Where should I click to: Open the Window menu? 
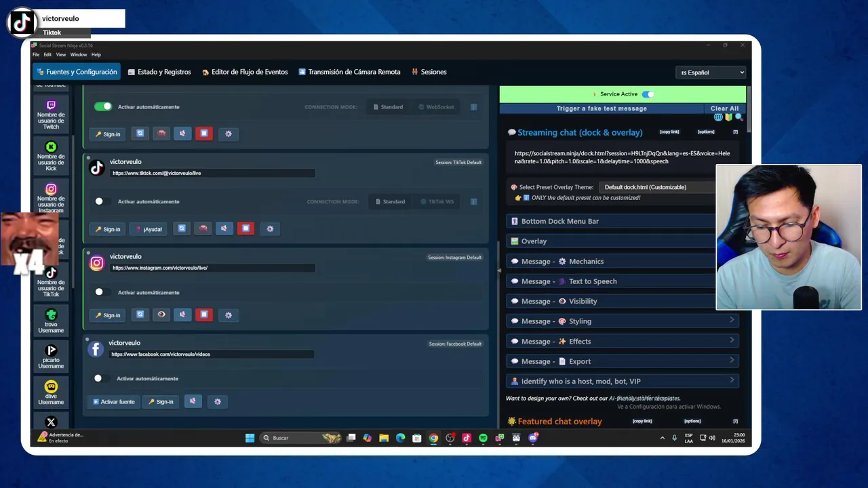pyautogui.click(x=79, y=55)
